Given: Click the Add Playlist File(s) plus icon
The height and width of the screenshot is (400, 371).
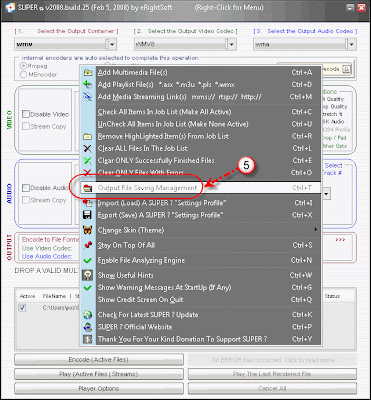Looking at the screenshot, I should tap(88, 84).
